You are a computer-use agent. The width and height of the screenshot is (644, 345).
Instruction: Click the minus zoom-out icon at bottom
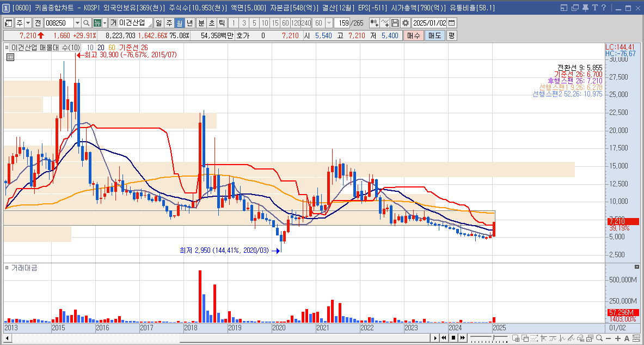point(608,338)
